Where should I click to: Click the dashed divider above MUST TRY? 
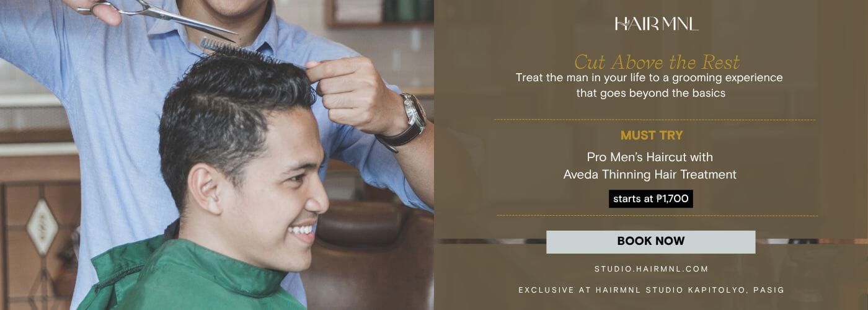(655, 120)
